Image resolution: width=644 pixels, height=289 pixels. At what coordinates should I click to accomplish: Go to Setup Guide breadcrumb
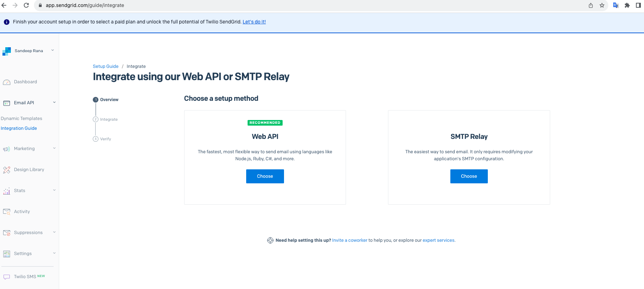click(105, 66)
